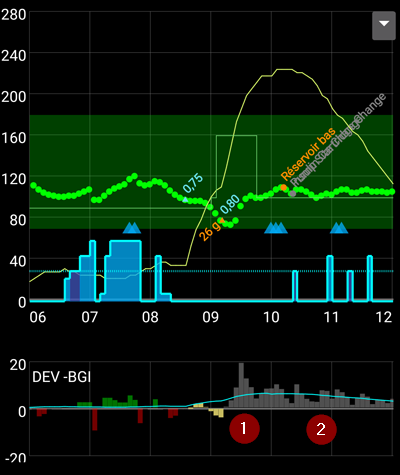Select the 12 hour label on time axis

point(384,317)
